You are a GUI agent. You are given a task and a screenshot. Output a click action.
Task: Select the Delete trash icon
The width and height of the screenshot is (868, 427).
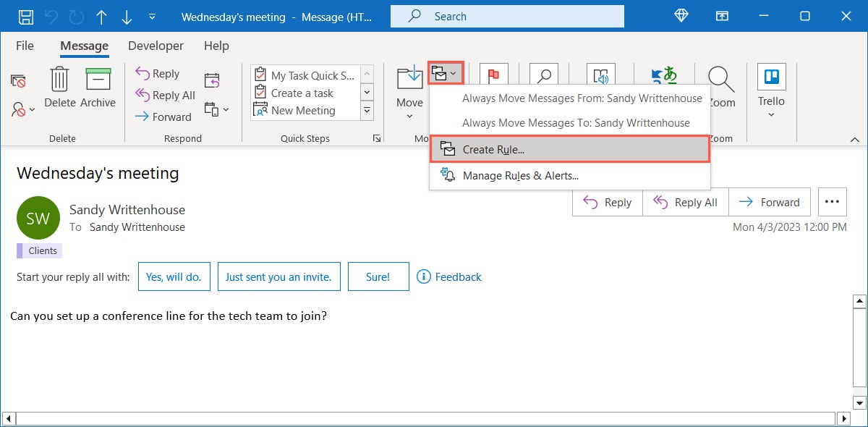pyautogui.click(x=59, y=80)
